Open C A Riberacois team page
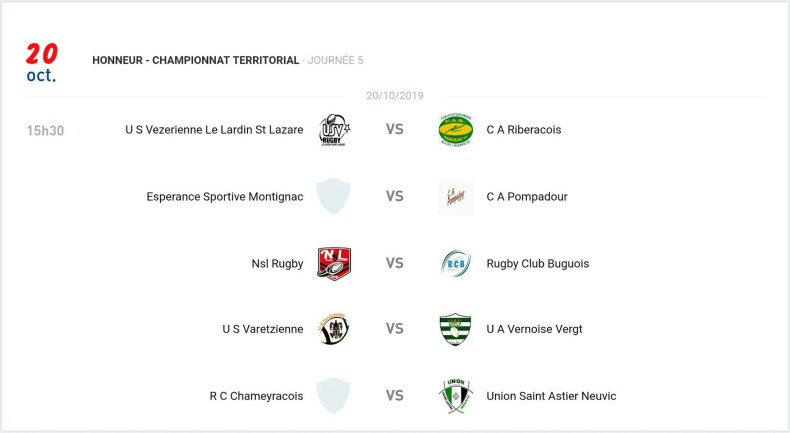The height and width of the screenshot is (433, 790). coord(525,130)
